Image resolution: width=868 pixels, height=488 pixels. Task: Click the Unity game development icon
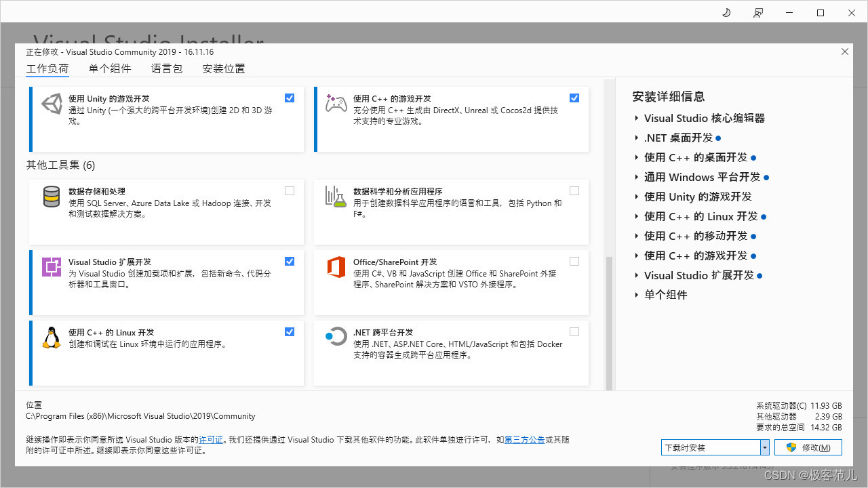(52, 104)
